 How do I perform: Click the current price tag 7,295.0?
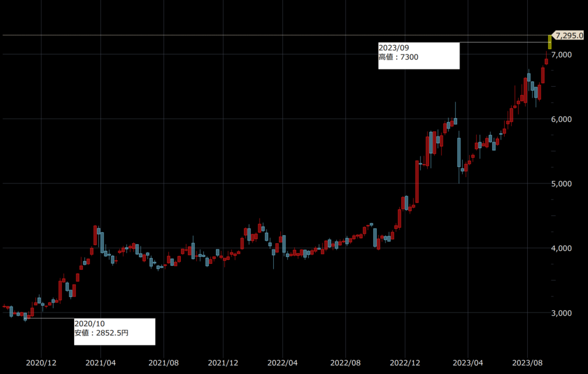tap(569, 36)
